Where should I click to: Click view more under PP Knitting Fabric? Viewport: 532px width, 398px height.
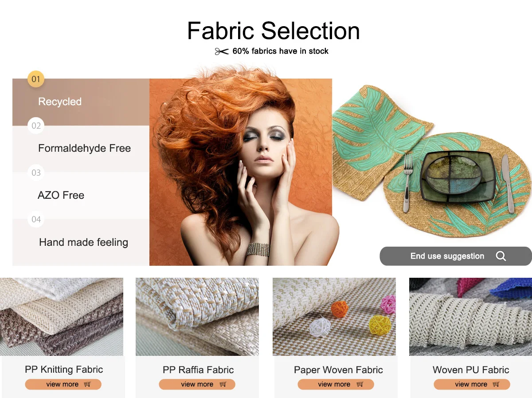63,384
